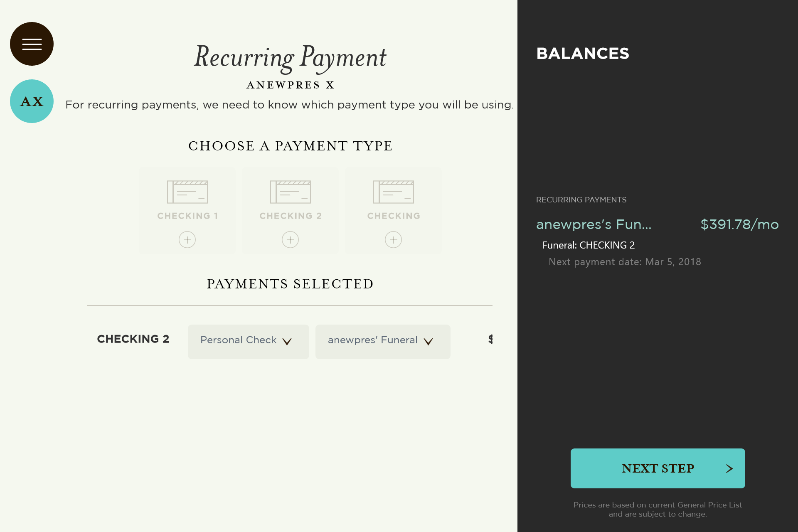798x532 pixels.
Task: Select the CHECKING 1 check icon
Action: [x=187, y=192]
